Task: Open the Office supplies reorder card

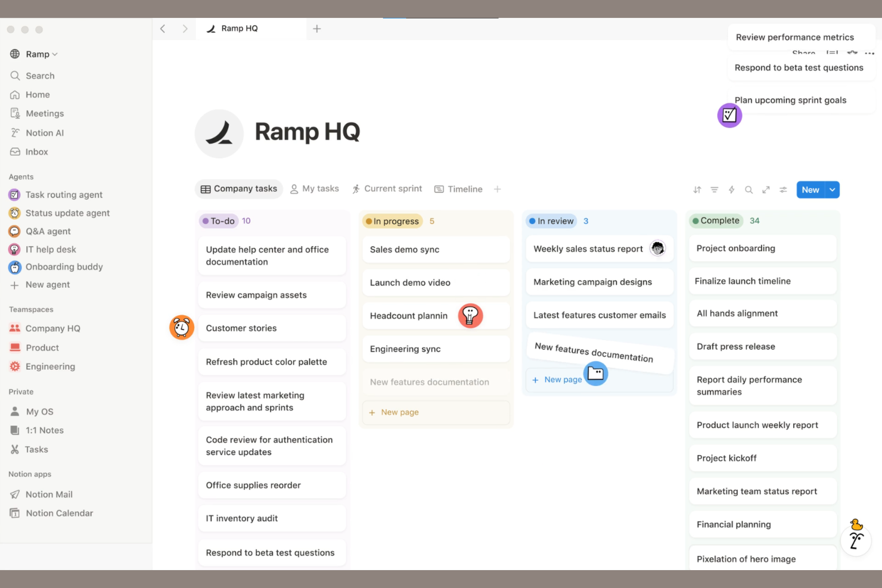Action: click(272, 486)
